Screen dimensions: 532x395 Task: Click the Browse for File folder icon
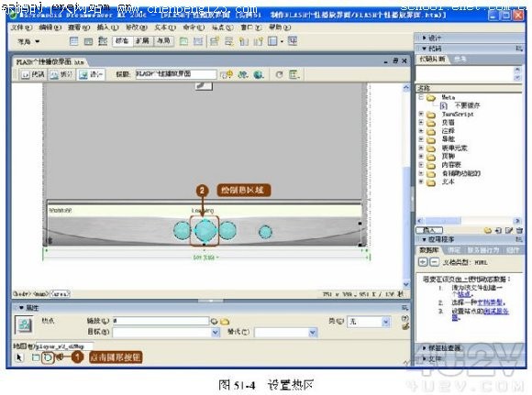[x=225, y=321]
